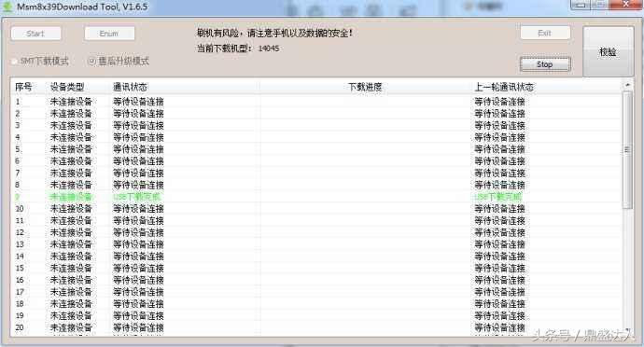
Task: Stop the download with Stop button
Action: (545, 64)
